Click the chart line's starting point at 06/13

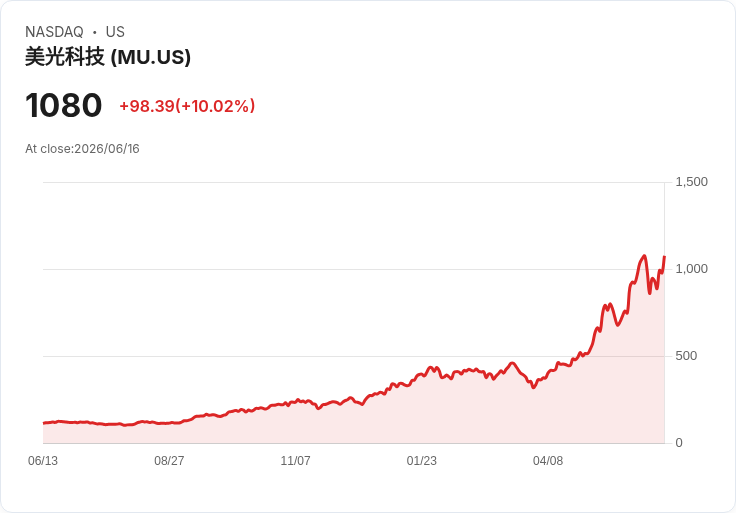tap(44, 423)
